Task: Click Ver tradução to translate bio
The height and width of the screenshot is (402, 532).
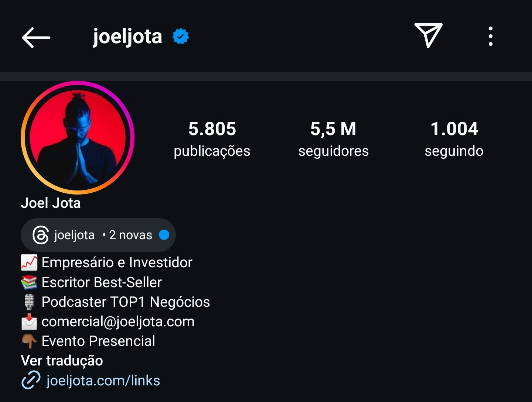Action: pyautogui.click(x=62, y=361)
